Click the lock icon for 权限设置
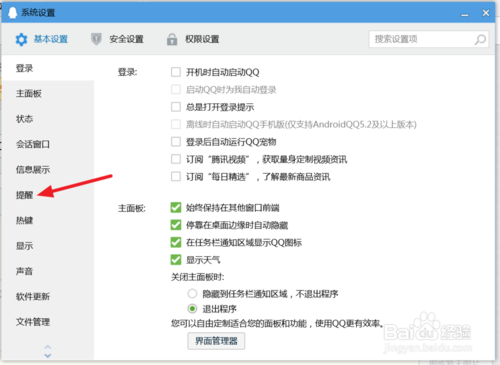 pyautogui.click(x=172, y=39)
